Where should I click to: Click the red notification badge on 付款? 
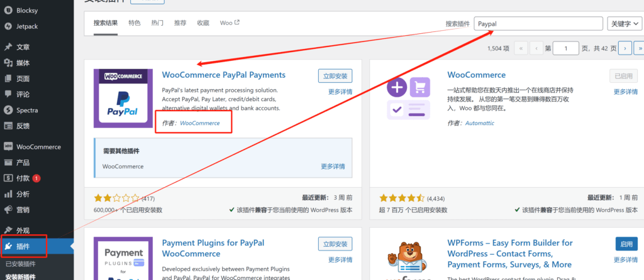tap(36, 178)
